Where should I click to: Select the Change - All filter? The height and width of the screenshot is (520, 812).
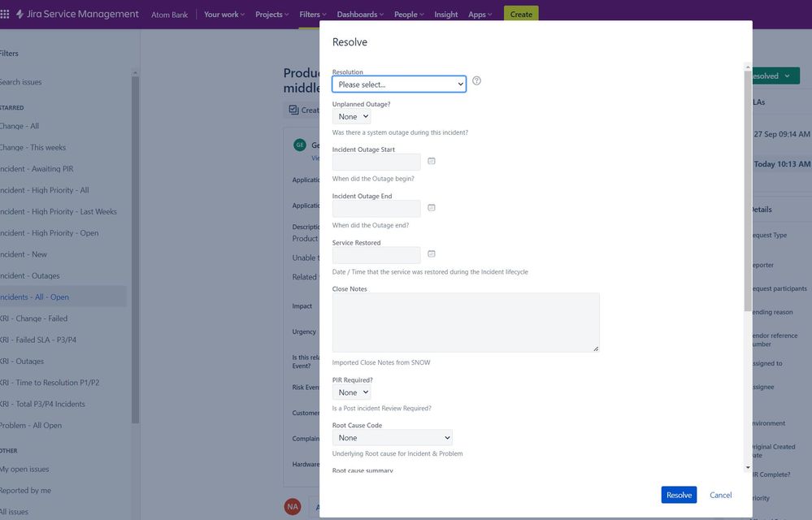(x=20, y=126)
